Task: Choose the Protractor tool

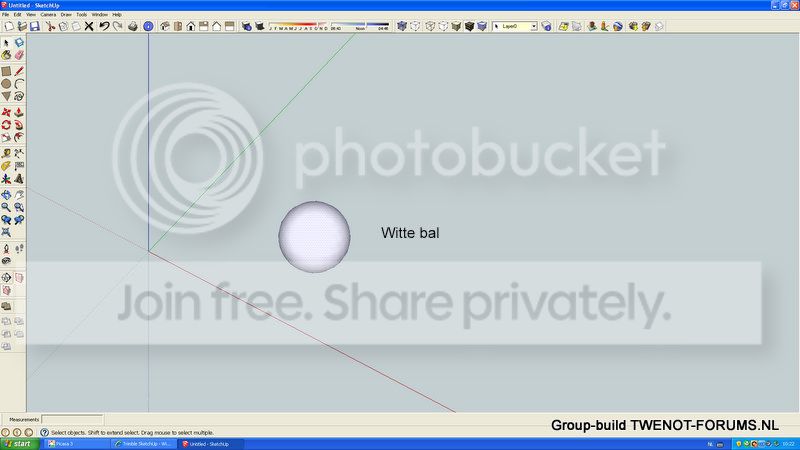Action: click(x=6, y=166)
